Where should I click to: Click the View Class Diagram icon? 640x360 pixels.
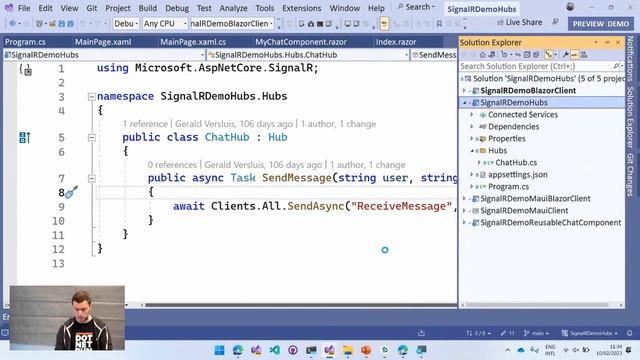pos(584,55)
